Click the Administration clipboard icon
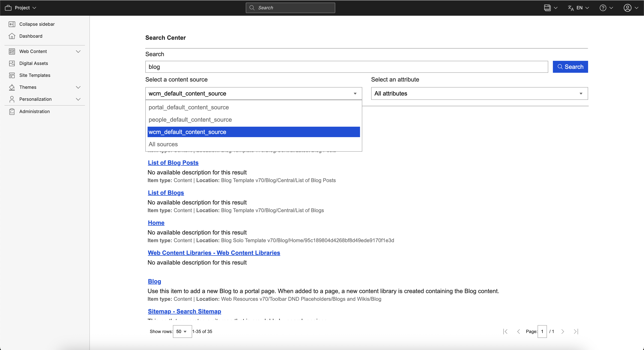The image size is (644, 350). (12, 111)
